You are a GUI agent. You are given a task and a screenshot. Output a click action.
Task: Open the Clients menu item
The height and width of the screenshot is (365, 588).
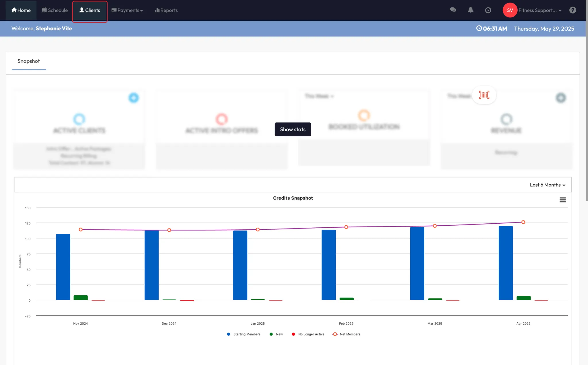point(90,10)
